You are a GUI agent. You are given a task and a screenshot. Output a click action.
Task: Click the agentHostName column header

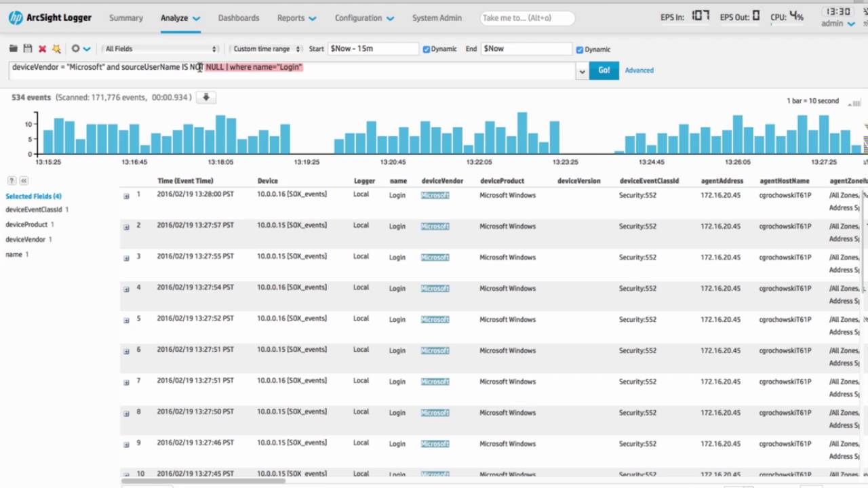785,181
